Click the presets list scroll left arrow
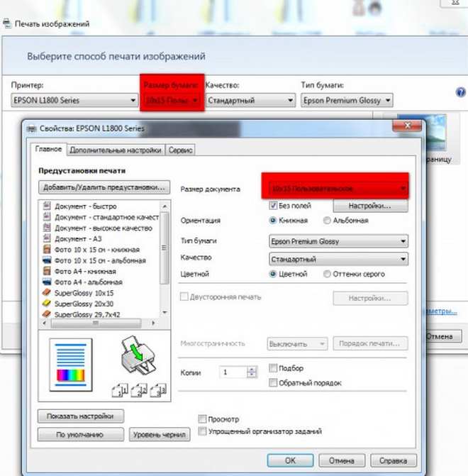The height and width of the screenshot is (476, 468). coord(44,323)
